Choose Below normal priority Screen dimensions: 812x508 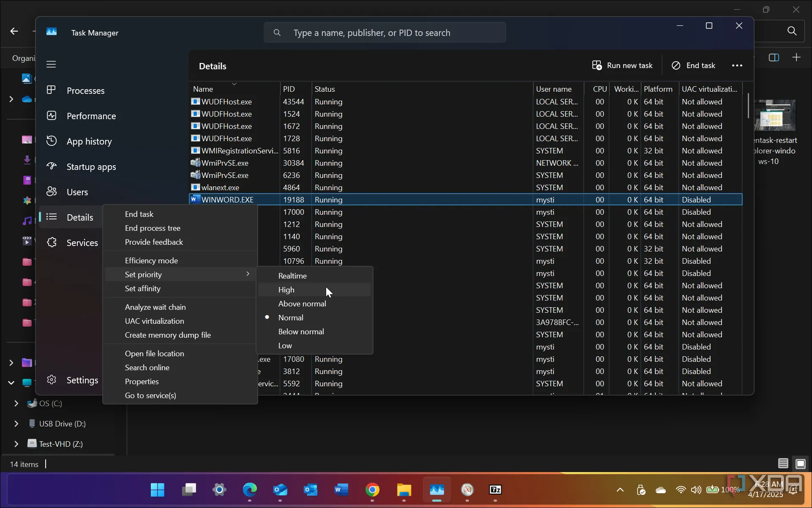click(x=301, y=332)
